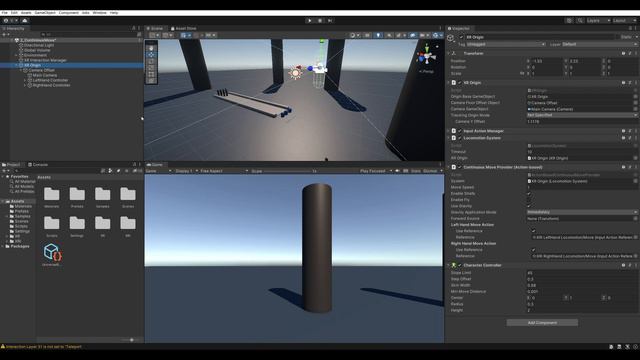The width and height of the screenshot is (640, 360).
Task: Open the Tag dropdown in Inspector
Action: (x=506, y=44)
